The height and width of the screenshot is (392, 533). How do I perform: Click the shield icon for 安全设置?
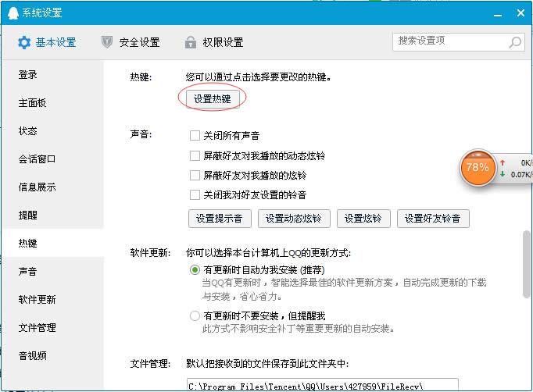[108, 42]
